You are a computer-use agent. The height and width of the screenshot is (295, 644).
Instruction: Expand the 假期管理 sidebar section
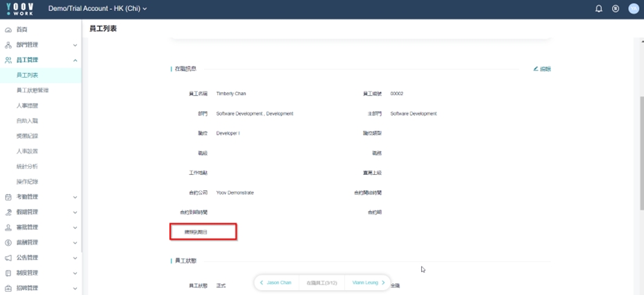tap(75, 212)
